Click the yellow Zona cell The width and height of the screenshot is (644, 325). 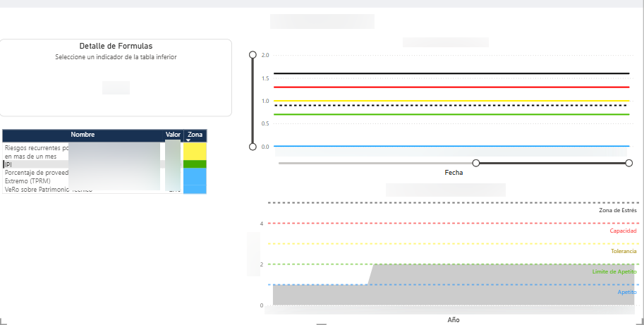(195, 152)
